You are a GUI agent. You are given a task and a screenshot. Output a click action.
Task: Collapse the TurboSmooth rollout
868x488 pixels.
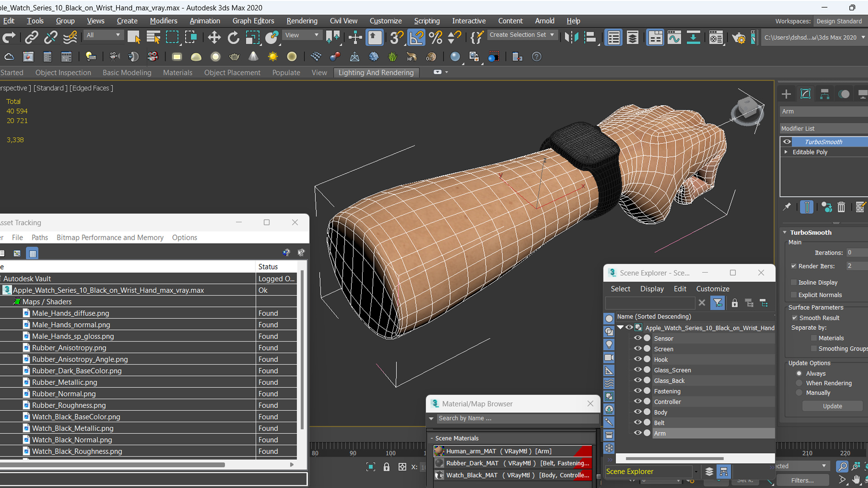[785, 232]
